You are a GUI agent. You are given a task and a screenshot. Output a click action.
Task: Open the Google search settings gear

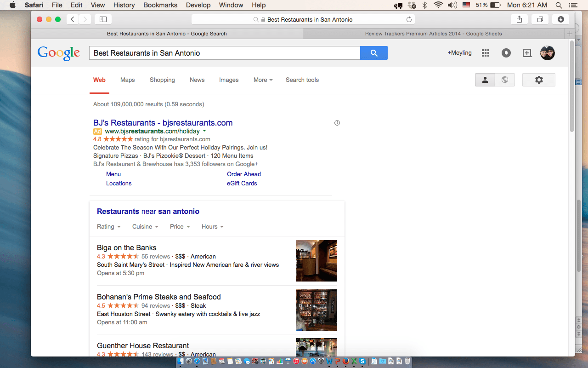539,80
